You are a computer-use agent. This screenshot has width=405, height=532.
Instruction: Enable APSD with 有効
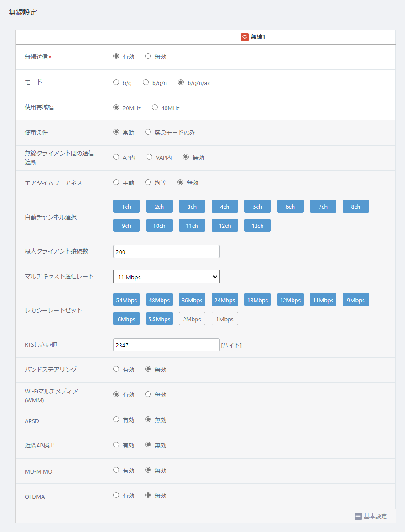click(x=116, y=420)
